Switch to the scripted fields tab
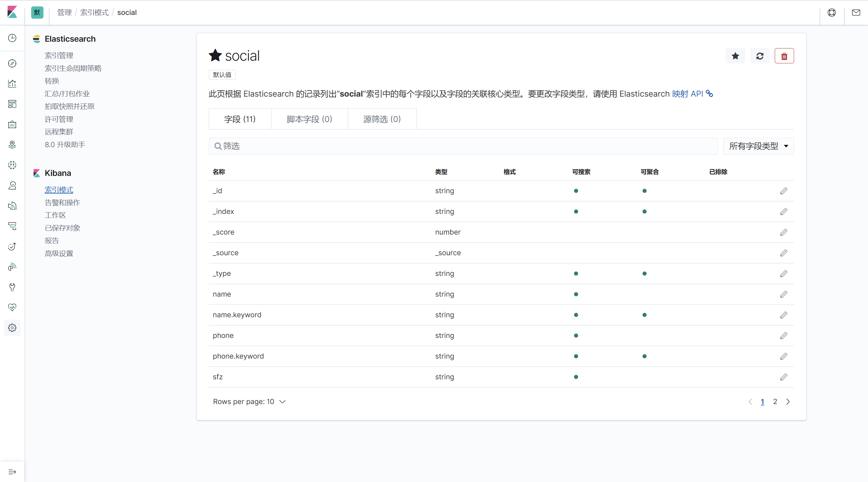The image size is (868, 482). pyautogui.click(x=309, y=119)
